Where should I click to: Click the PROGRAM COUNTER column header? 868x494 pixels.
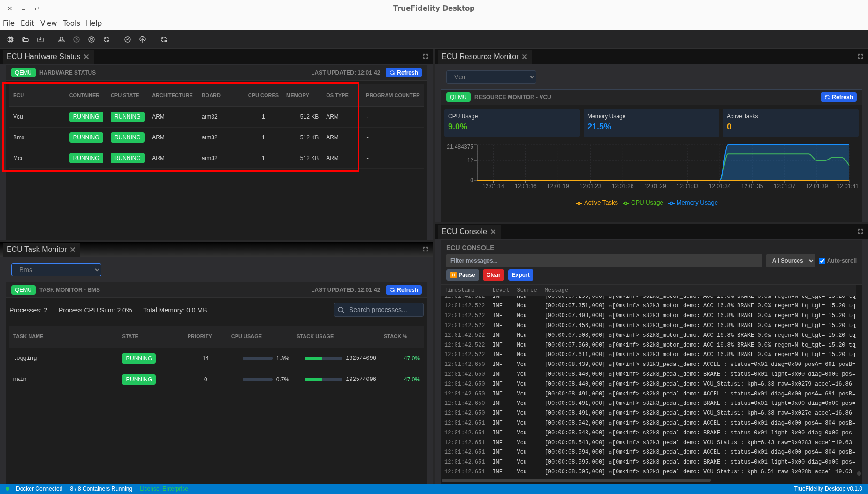point(393,95)
